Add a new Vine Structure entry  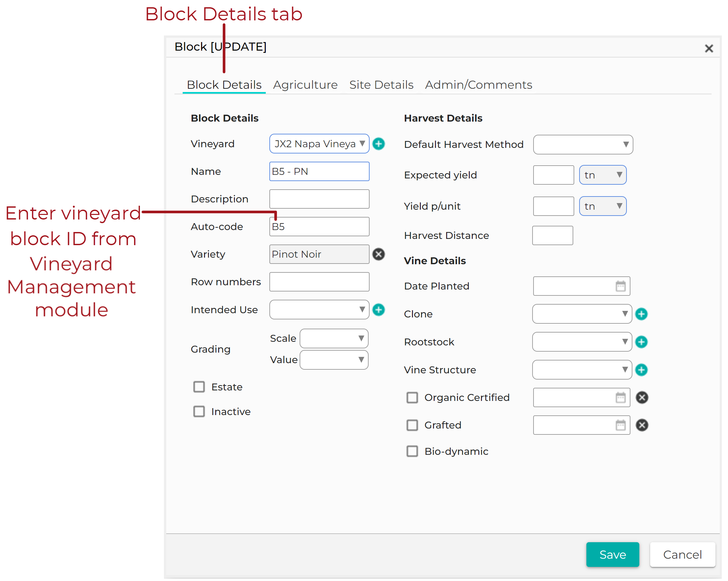[x=641, y=370]
